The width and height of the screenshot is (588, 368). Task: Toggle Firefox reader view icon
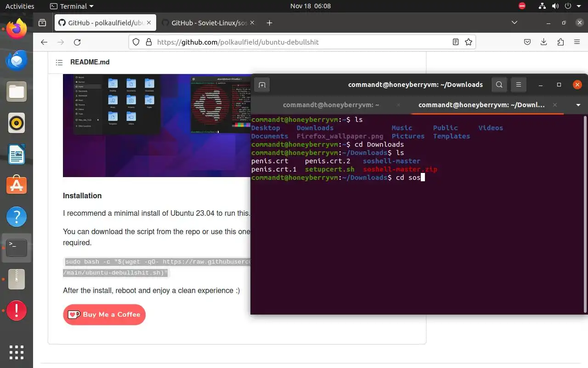point(455,42)
